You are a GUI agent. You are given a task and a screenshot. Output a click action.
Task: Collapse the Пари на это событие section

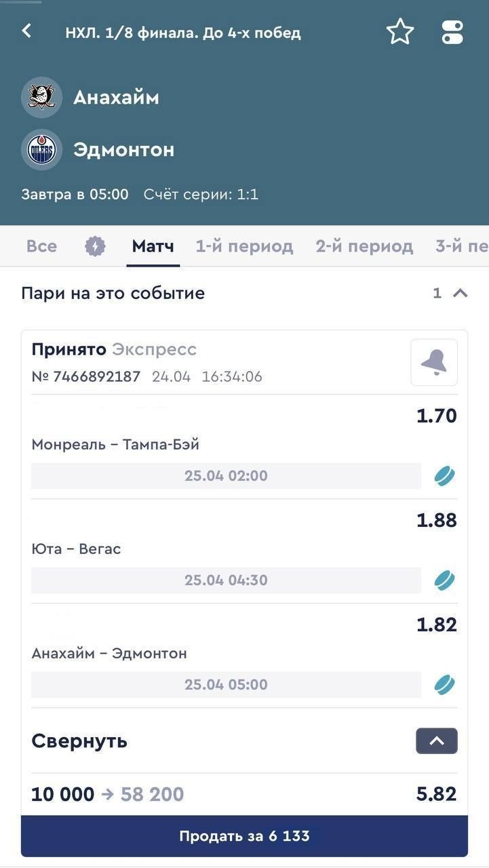[x=461, y=293]
